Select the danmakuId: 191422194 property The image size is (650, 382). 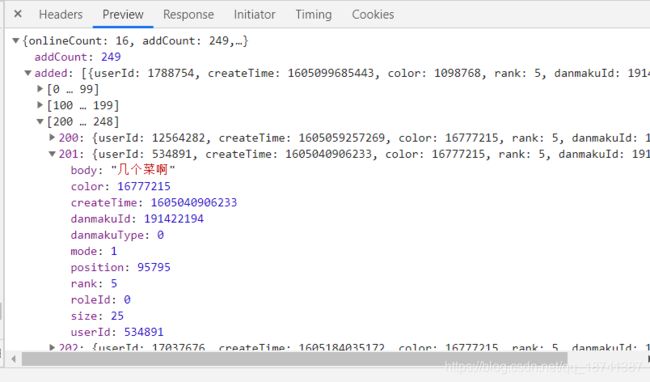point(137,219)
